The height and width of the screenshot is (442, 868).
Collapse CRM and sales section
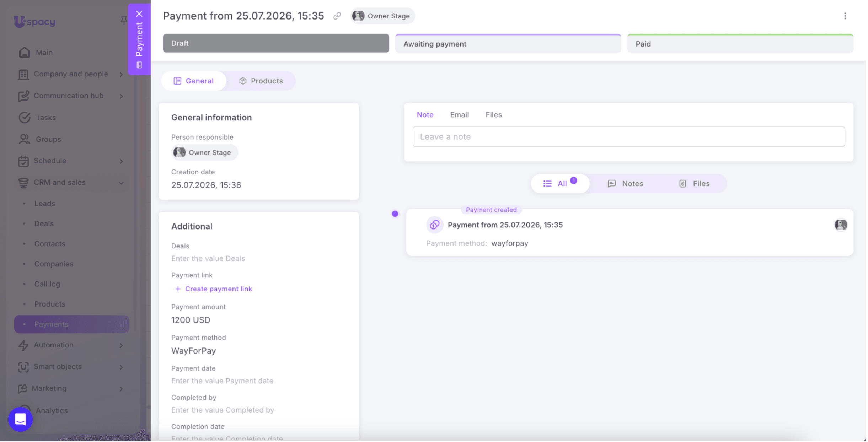tap(121, 183)
